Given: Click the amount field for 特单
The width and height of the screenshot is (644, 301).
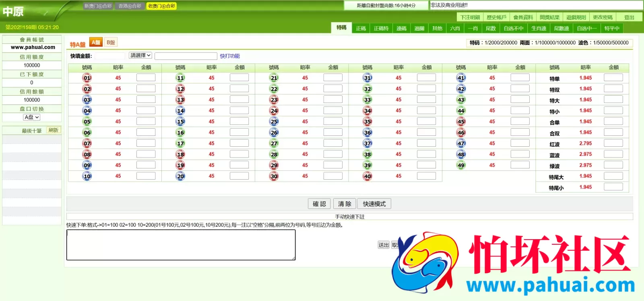Looking at the screenshot, I should point(613,78).
